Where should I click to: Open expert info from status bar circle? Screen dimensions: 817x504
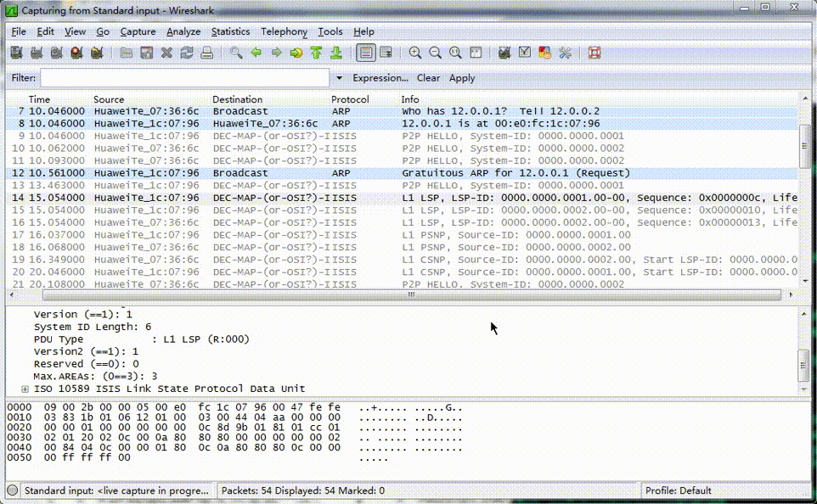(x=13, y=490)
